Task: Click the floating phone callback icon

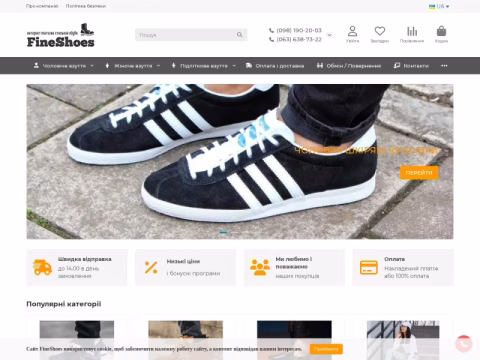Action: coord(464,344)
